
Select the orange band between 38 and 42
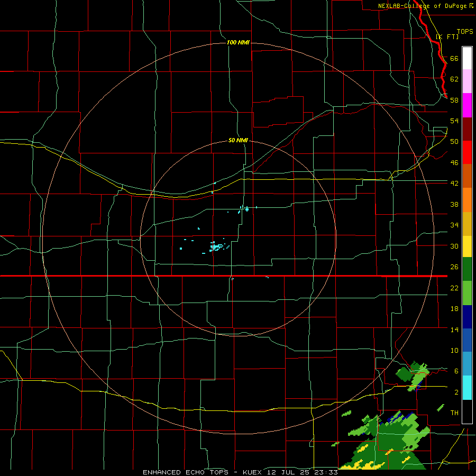(467, 200)
